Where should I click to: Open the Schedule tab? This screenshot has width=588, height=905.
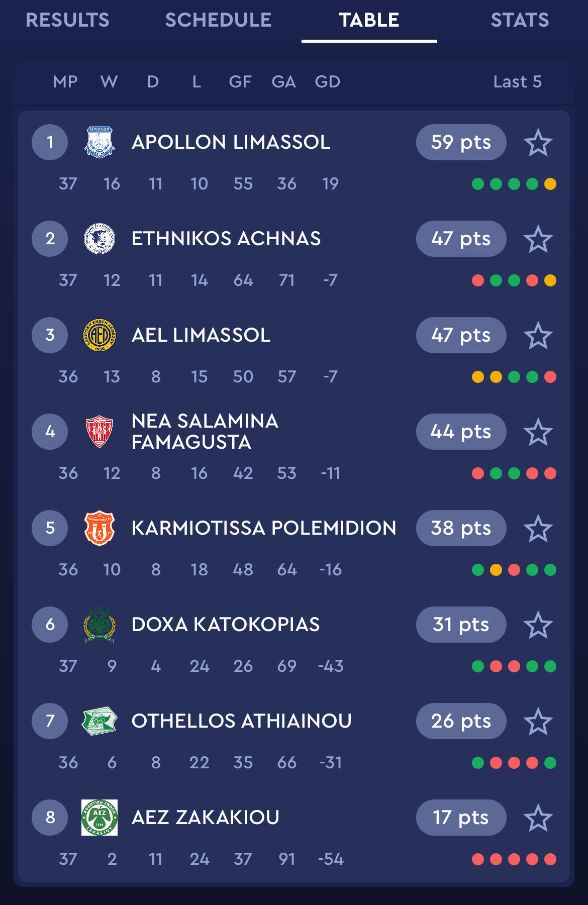point(218,20)
